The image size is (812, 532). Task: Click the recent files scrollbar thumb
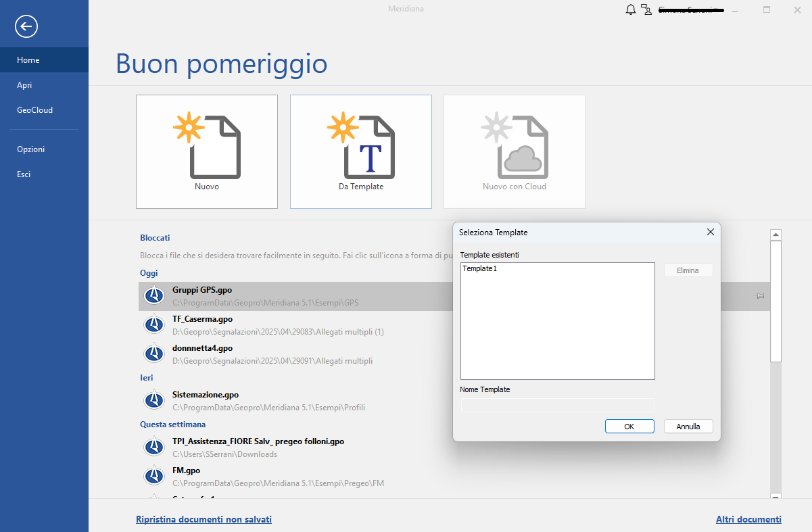click(775, 301)
